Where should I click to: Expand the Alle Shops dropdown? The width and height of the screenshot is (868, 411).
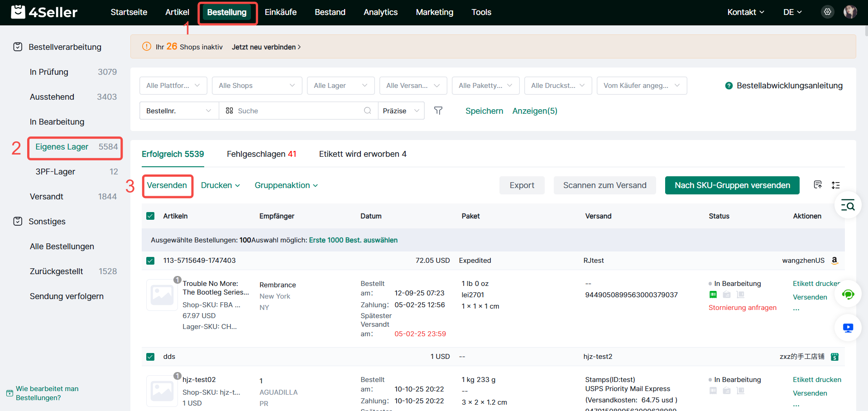[257, 86]
